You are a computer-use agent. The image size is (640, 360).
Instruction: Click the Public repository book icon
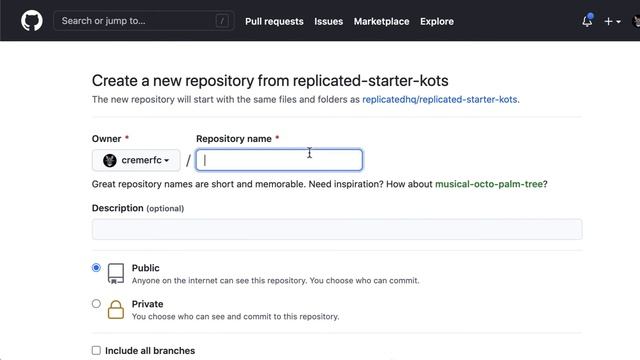(116, 273)
